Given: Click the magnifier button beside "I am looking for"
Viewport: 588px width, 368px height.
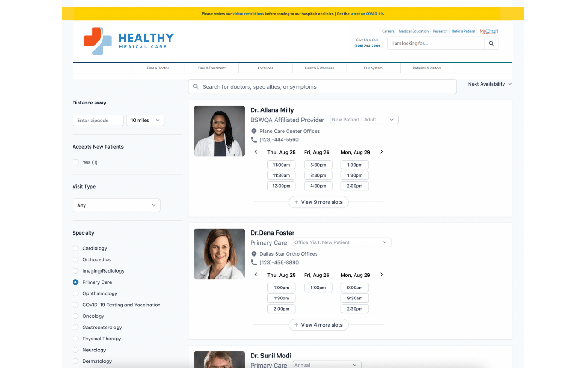Looking at the screenshot, I should pos(491,43).
